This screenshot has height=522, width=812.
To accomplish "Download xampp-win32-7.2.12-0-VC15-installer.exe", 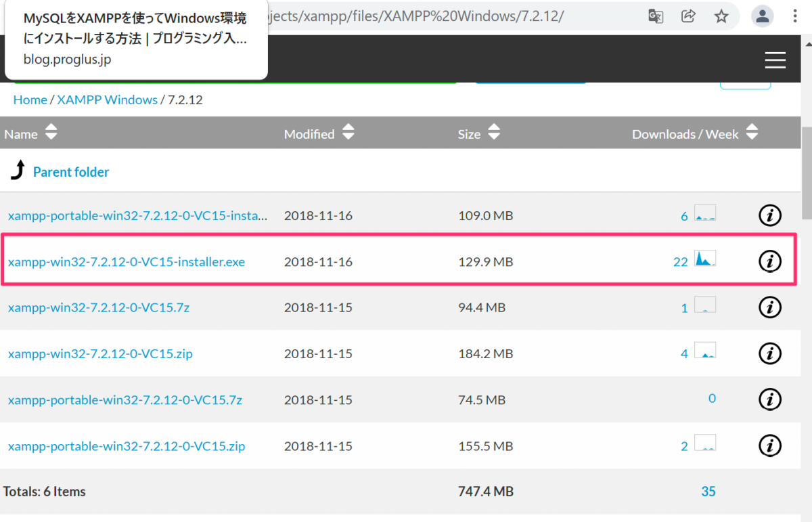I will coord(127,261).
